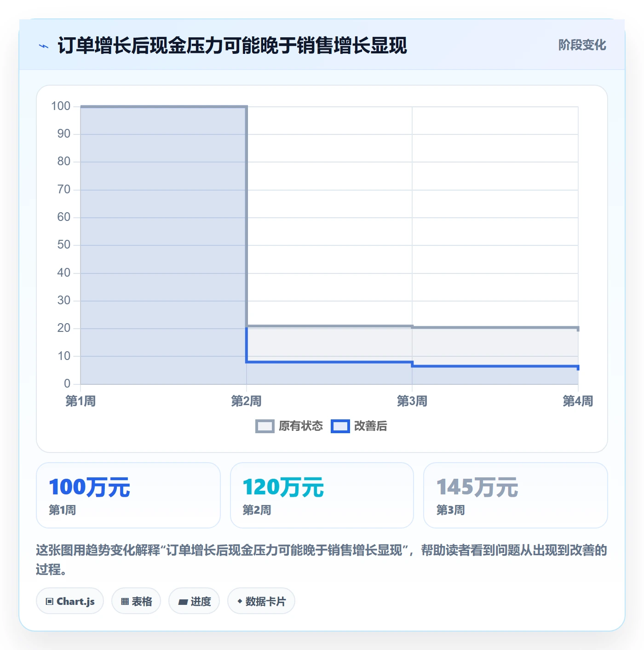
Task: Open the 100万元 第1周 data card
Action: [128, 495]
